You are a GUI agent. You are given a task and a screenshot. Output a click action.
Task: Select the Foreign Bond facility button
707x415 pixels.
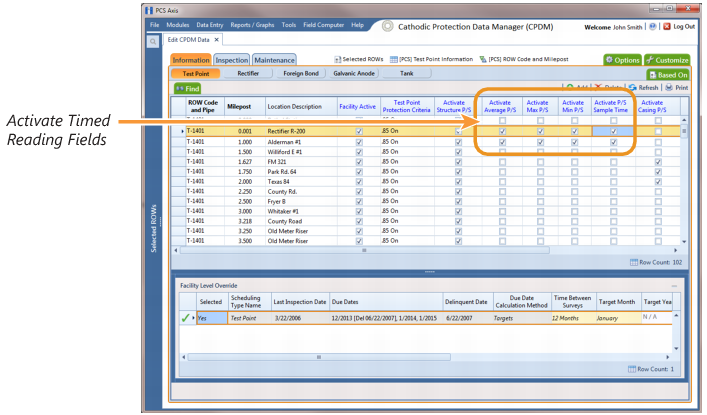301,74
